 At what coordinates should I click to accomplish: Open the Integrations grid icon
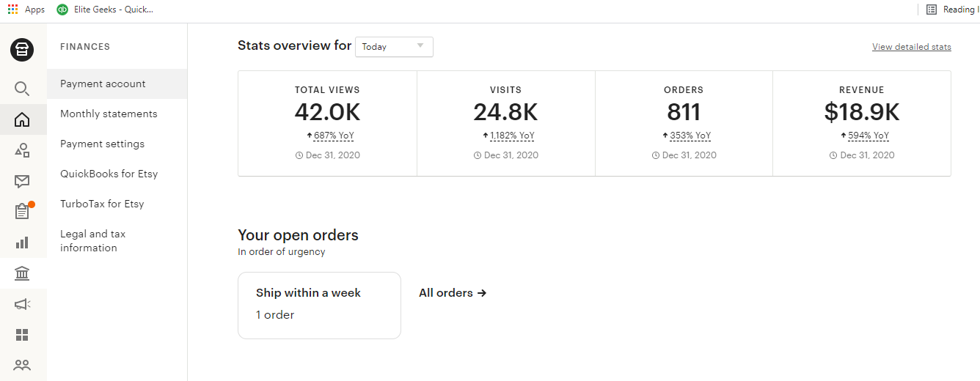coord(23,335)
